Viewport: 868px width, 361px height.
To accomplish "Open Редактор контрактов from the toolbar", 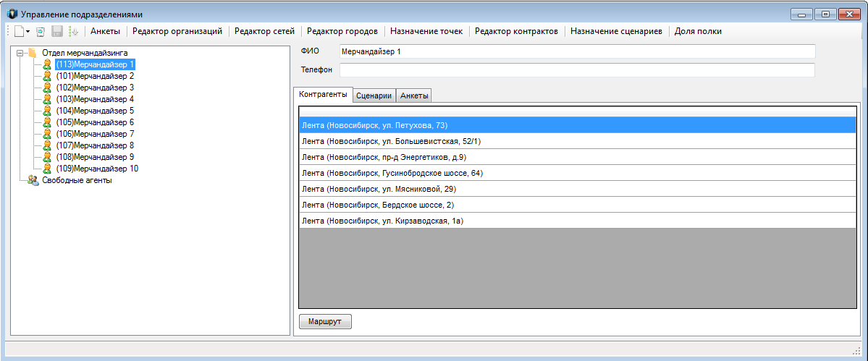I will 516,31.
